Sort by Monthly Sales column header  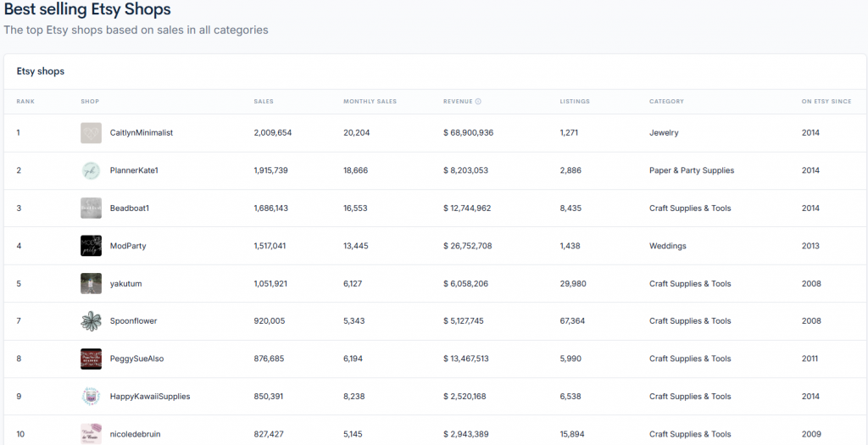point(370,102)
